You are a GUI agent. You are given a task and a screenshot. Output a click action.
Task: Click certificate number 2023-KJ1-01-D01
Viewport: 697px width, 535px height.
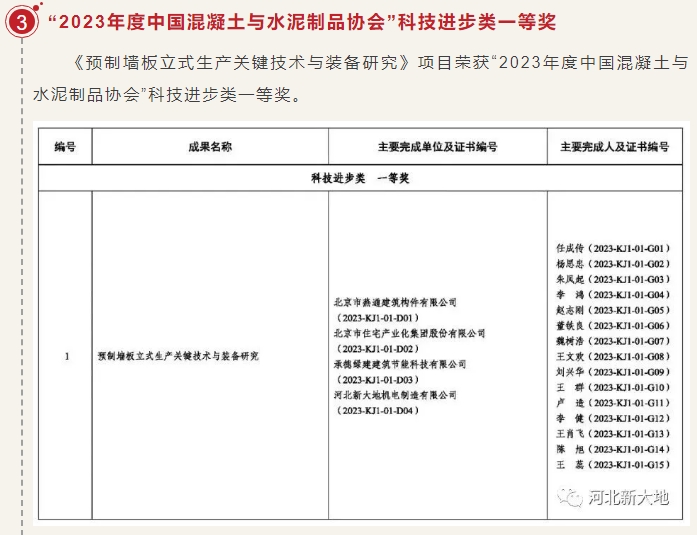[378, 318]
